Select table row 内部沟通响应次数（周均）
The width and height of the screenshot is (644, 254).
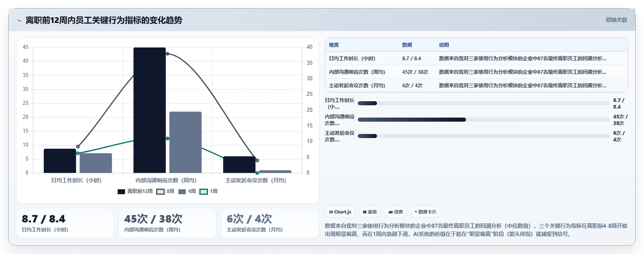pos(476,72)
